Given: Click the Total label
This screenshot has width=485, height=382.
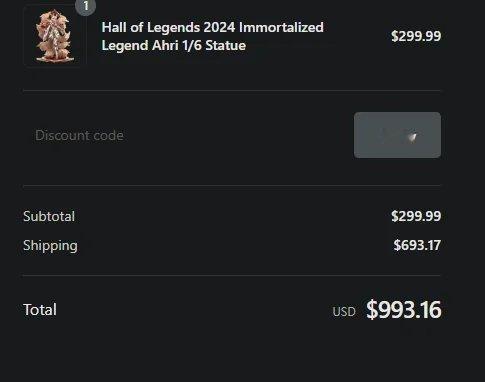Looking at the screenshot, I should click(40, 310).
